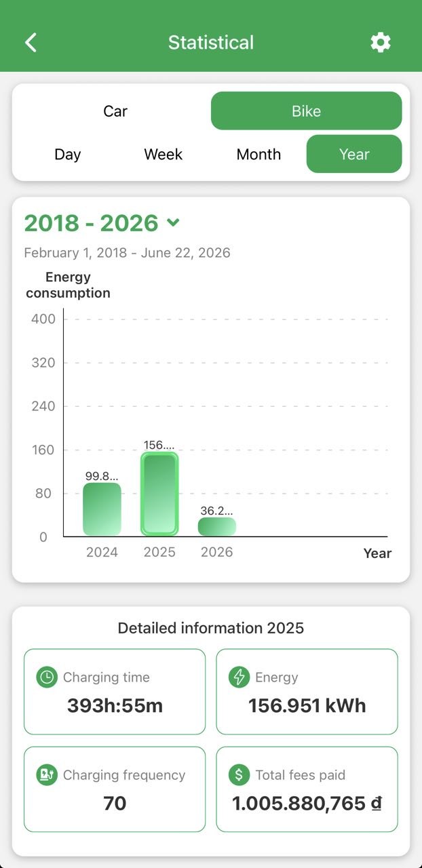Screen dimensions: 422x868
Task: Click the green chevron next to the year range
Action: [x=174, y=222]
